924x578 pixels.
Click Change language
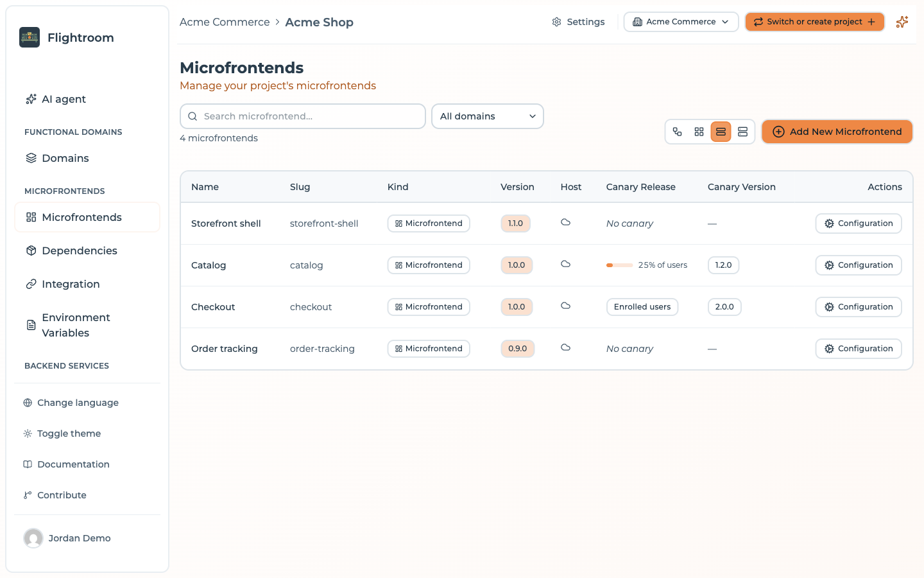(71, 403)
